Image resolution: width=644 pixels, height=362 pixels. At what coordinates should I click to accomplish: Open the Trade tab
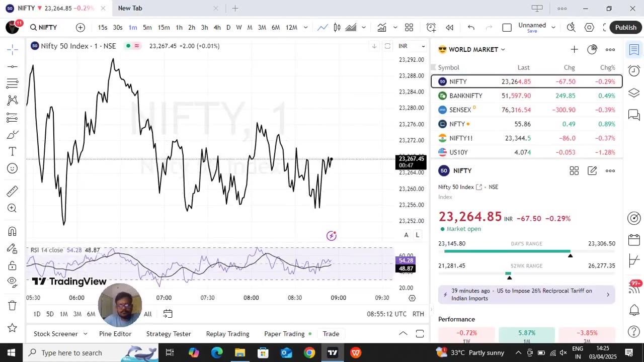(331, 334)
